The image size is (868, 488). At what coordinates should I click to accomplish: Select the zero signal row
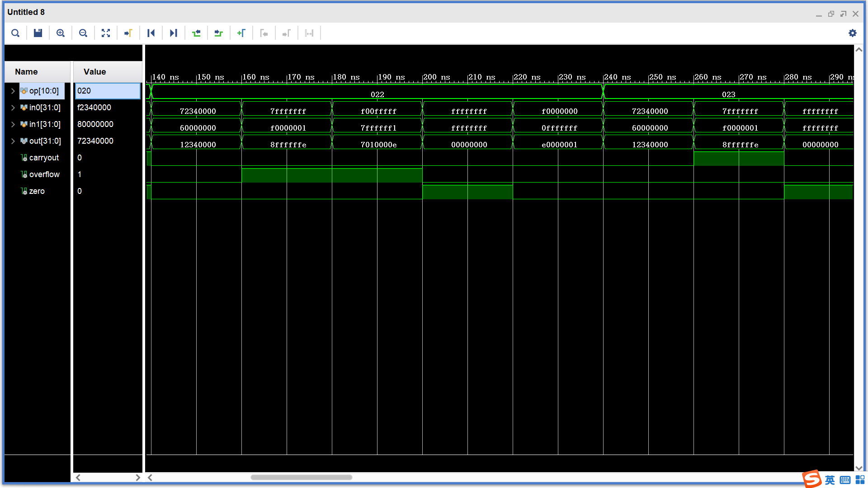(37, 191)
